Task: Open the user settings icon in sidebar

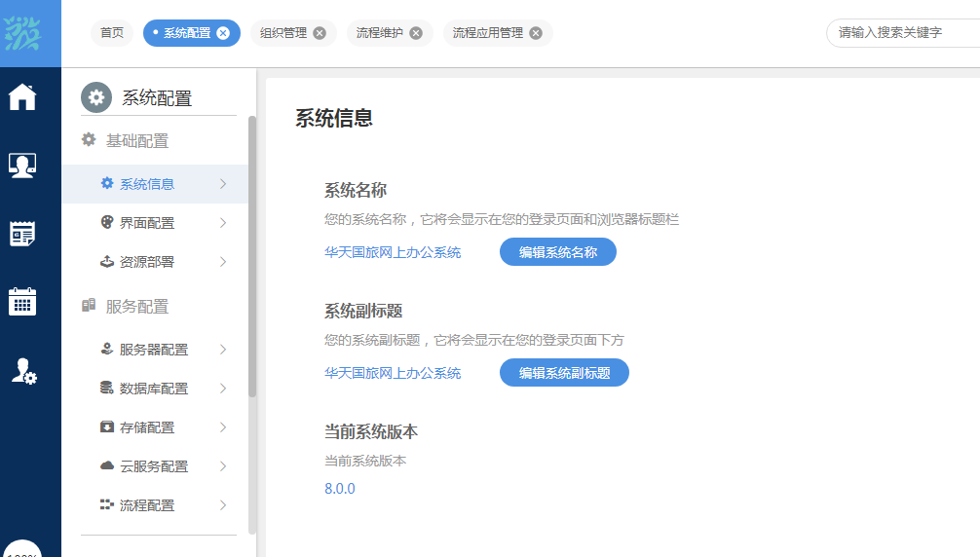Action: tap(23, 371)
